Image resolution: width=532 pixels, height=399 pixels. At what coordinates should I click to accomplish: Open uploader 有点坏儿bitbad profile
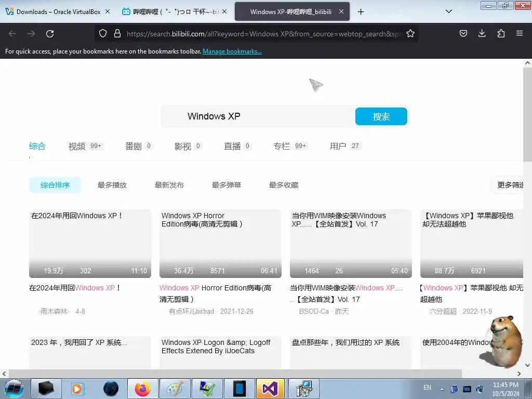[191, 312]
